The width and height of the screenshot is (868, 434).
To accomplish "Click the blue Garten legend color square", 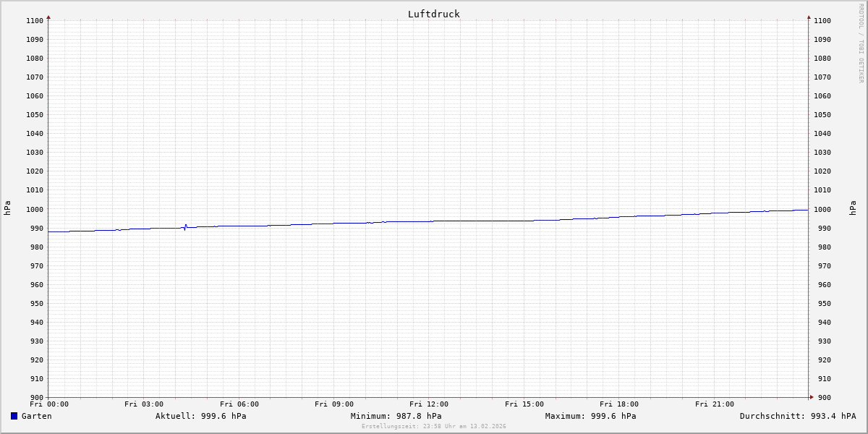I will point(14,416).
